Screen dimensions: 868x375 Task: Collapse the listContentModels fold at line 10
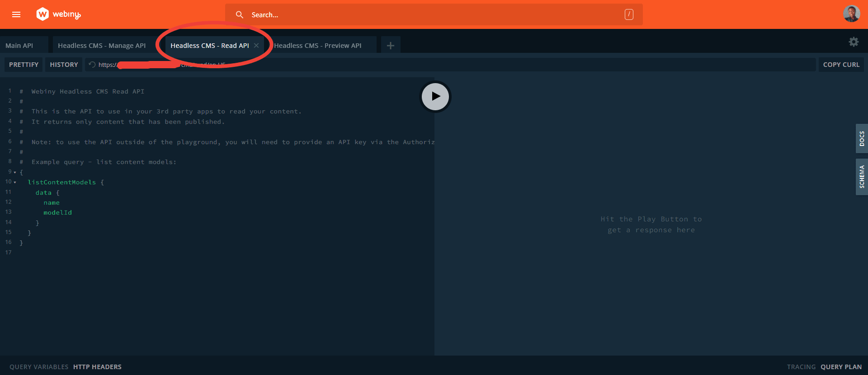click(x=15, y=183)
